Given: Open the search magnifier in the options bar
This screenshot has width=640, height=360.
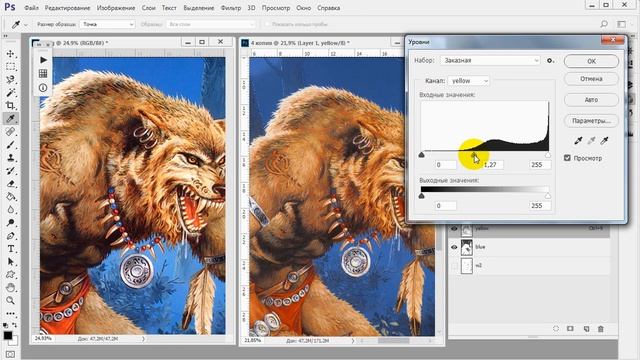Looking at the screenshot, I should [x=604, y=24].
